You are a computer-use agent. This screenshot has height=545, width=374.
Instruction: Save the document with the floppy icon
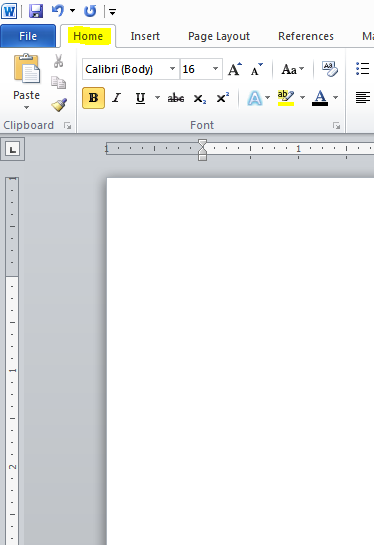pos(36,11)
